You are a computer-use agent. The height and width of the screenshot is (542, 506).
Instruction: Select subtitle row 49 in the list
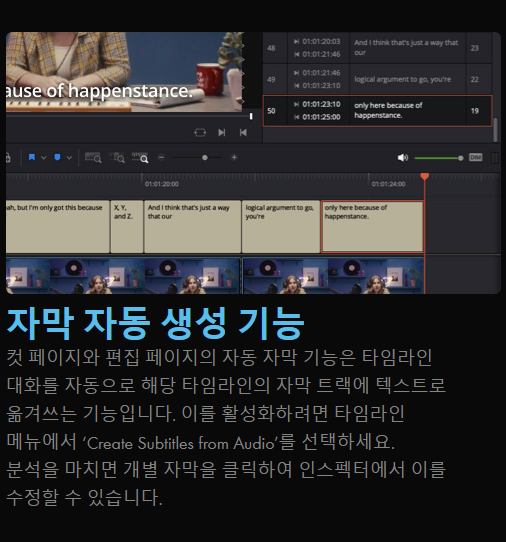coord(377,79)
